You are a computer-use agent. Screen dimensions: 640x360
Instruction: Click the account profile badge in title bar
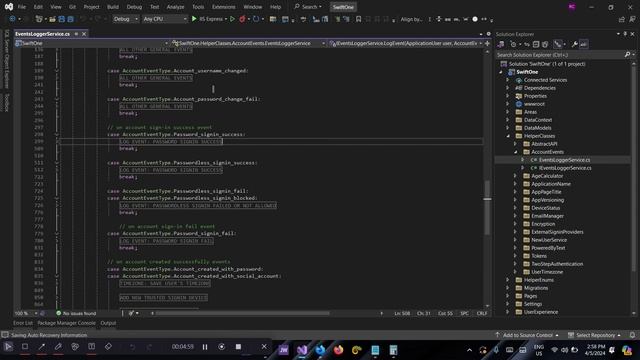pyautogui.click(x=572, y=7)
